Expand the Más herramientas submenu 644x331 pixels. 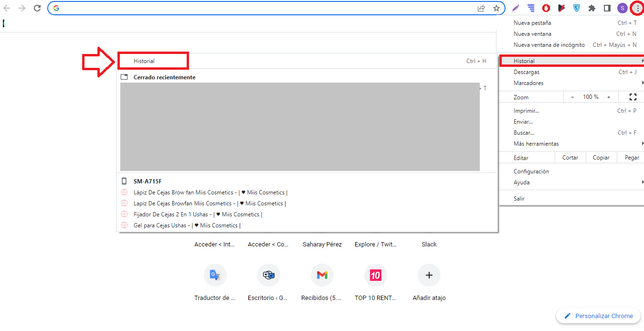pos(571,144)
